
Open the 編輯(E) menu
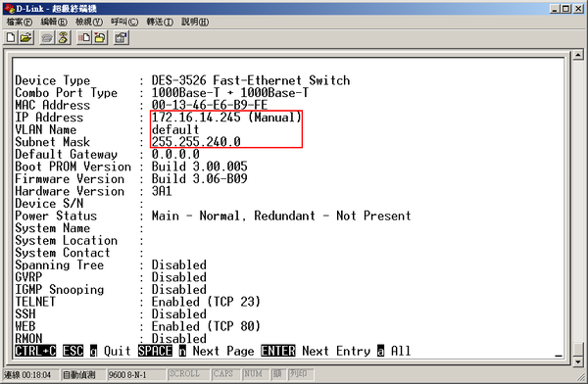pos(54,23)
